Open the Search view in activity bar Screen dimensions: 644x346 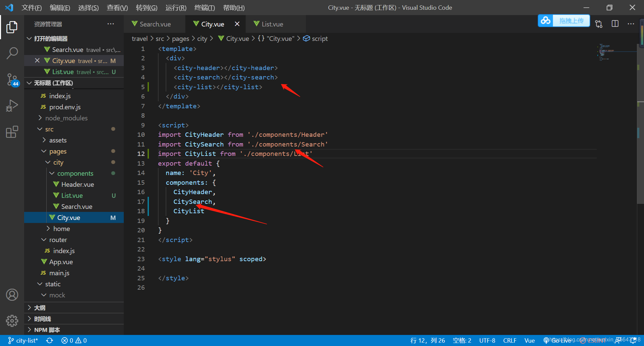pyautogui.click(x=12, y=53)
